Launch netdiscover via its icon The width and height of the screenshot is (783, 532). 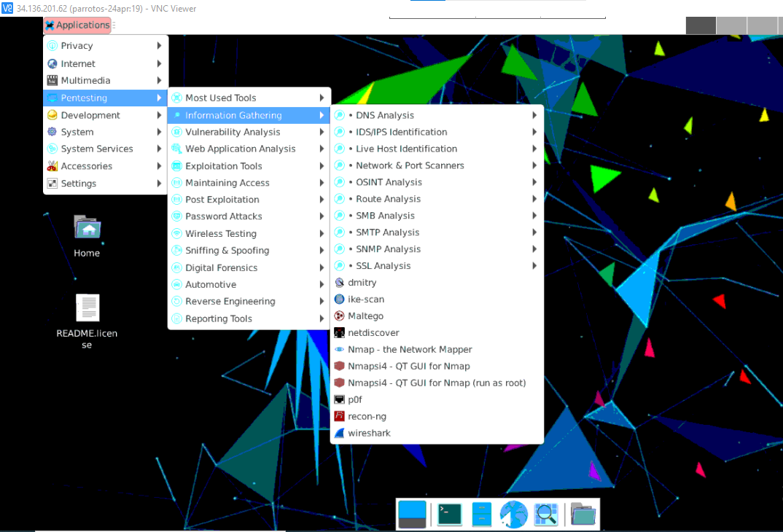point(340,332)
